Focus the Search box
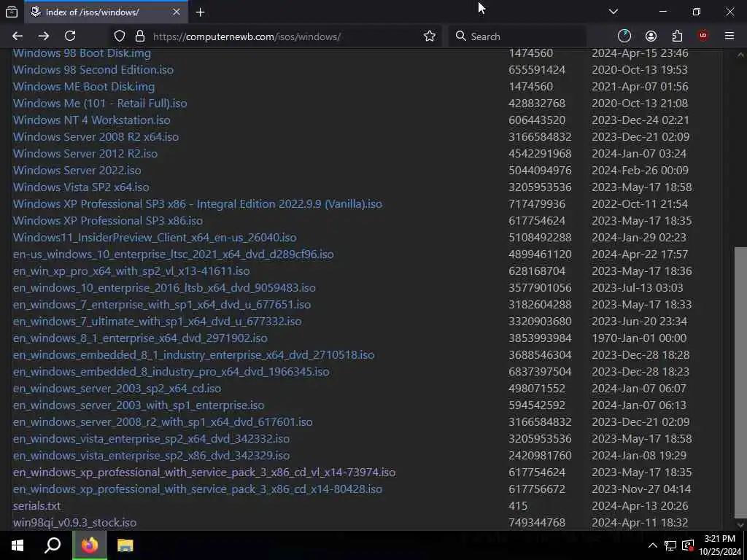The width and height of the screenshot is (747, 560). 517,36
